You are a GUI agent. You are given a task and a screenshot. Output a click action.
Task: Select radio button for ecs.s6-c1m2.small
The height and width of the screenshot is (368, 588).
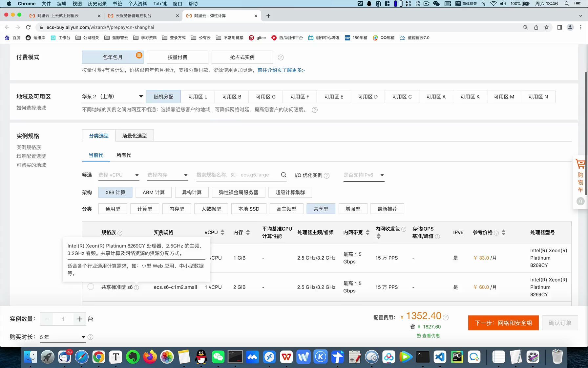(x=91, y=287)
